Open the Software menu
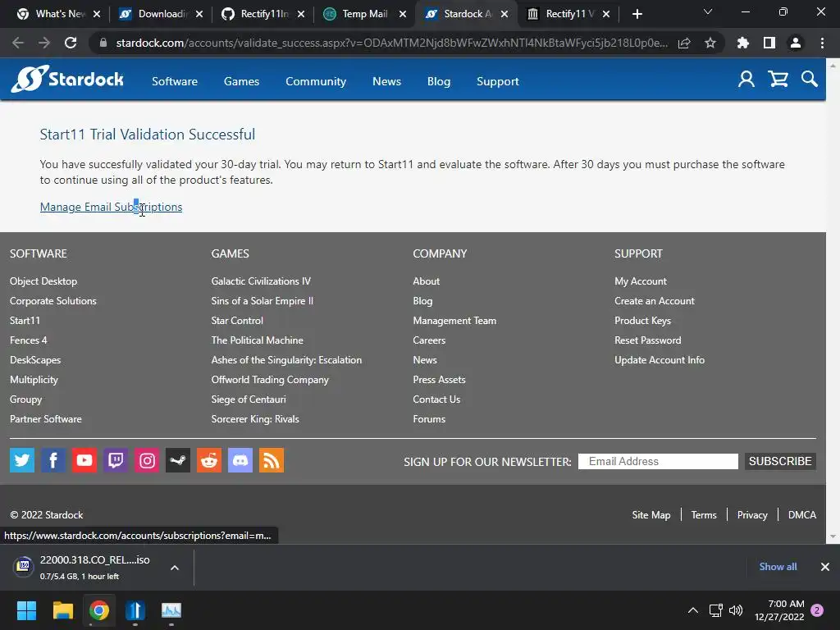 pos(175,81)
